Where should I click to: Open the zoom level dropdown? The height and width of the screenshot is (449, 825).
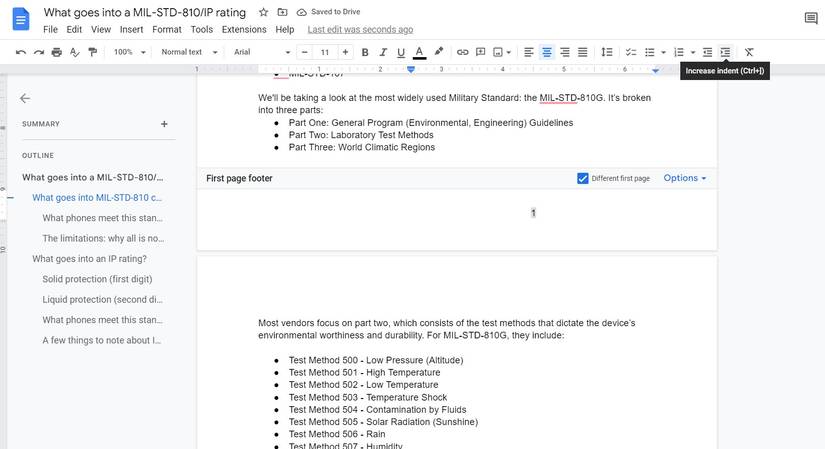(129, 52)
